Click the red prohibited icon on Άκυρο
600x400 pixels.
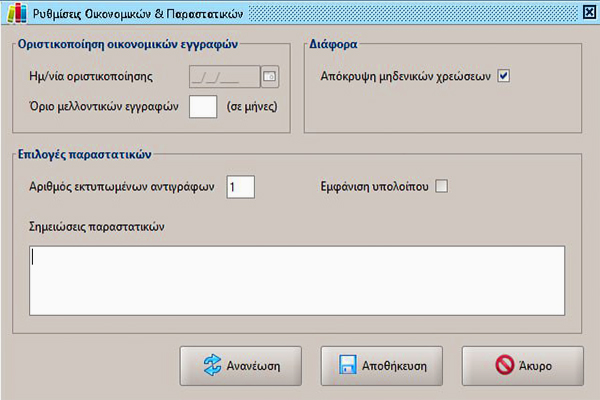[x=505, y=366]
